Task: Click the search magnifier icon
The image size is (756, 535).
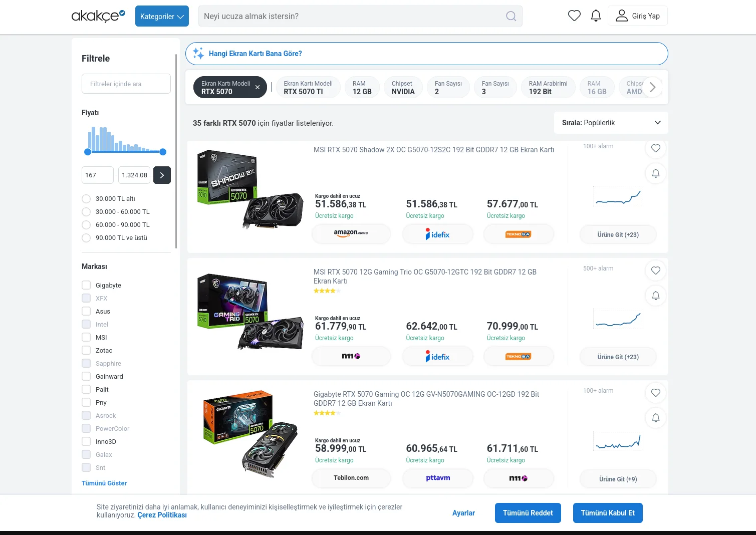Action: coord(511,16)
